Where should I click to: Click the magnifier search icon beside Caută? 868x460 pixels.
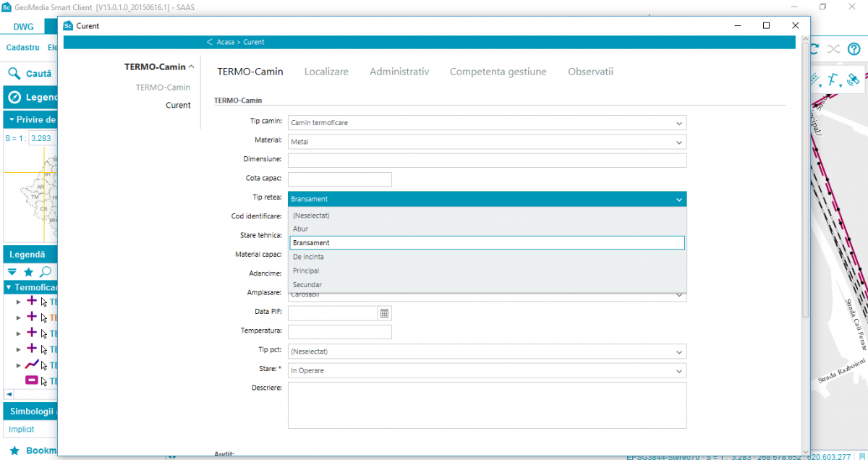click(x=14, y=73)
